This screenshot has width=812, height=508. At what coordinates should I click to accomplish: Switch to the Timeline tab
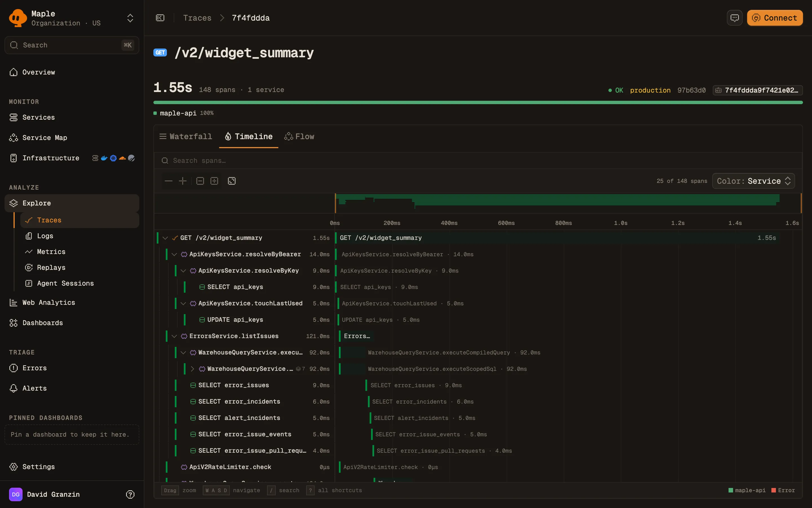point(249,136)
